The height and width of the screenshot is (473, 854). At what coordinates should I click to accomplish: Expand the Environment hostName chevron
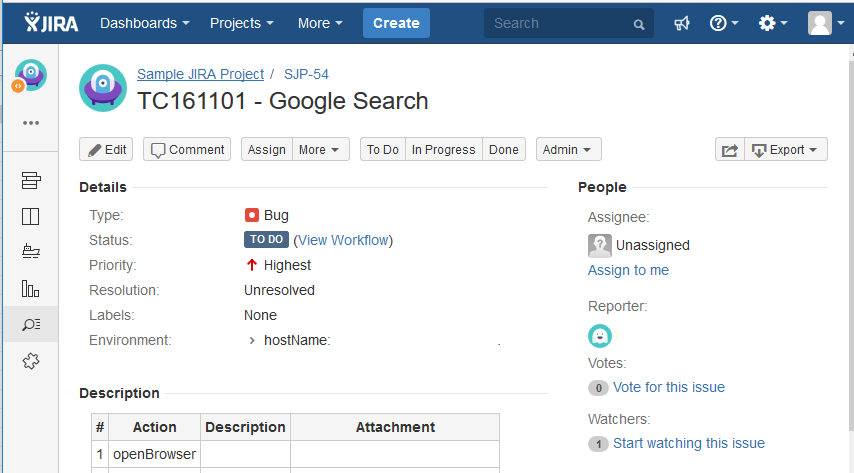[x=252, y=341]
